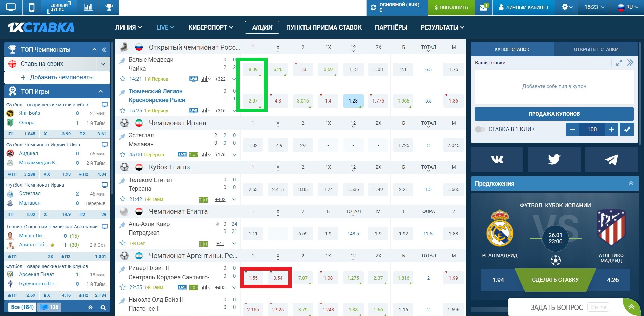
Task: Open ПУНКТЫ ПРИЕМА СТАВОК page
Action: click(324, 27)
